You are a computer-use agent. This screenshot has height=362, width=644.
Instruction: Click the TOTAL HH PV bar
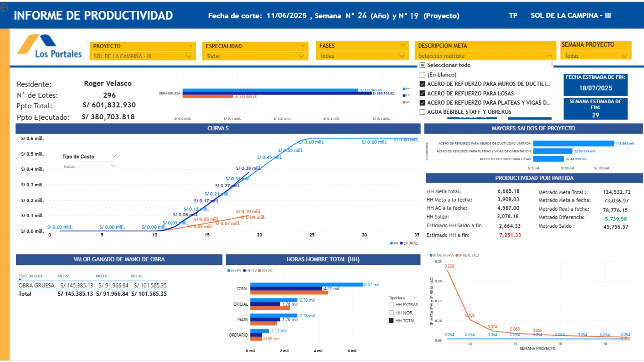pyautogui.click(x=307, y=285)
